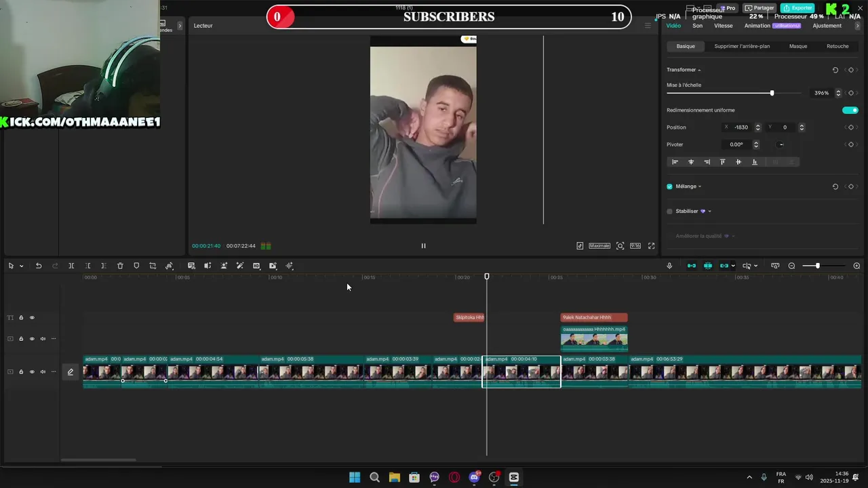Viewport: 868px width, 488px height.
Task: Expand the Stabiliser section arrow
Action: click(x=709, y=211)
